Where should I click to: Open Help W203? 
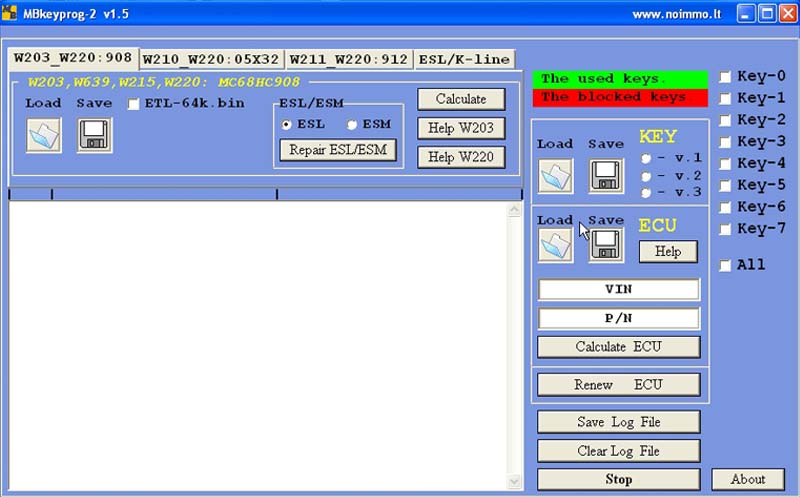pyautogui.click(x=461, y=128)
